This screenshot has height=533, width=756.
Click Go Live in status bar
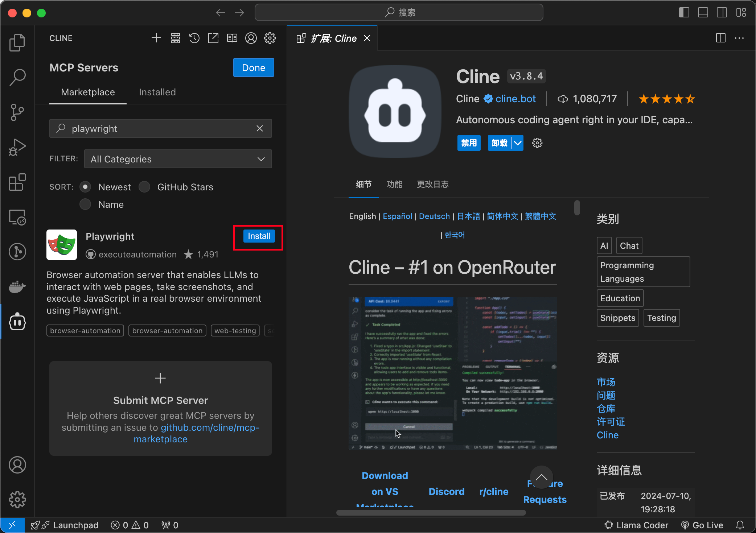click(x=702, y=525)
